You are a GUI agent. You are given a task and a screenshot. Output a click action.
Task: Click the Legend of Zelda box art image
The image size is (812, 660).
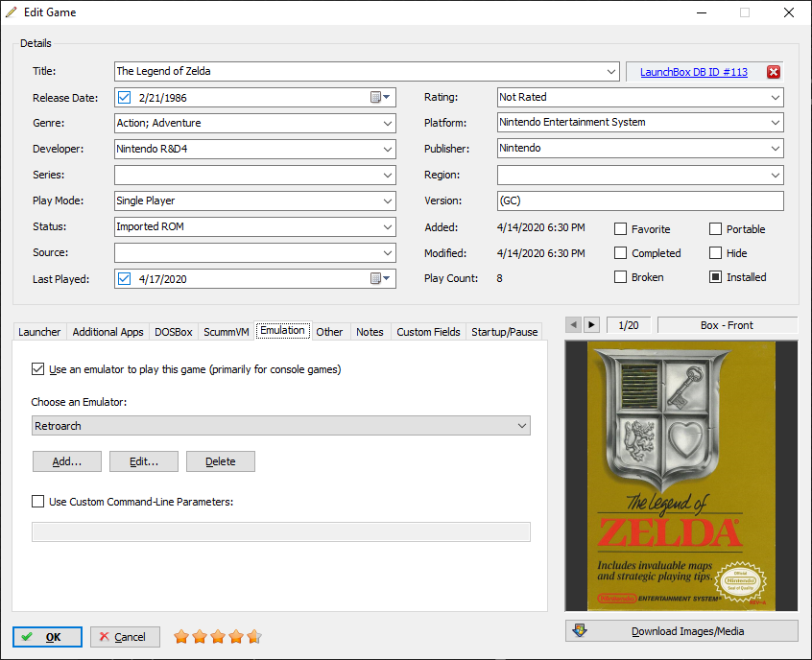681,476
